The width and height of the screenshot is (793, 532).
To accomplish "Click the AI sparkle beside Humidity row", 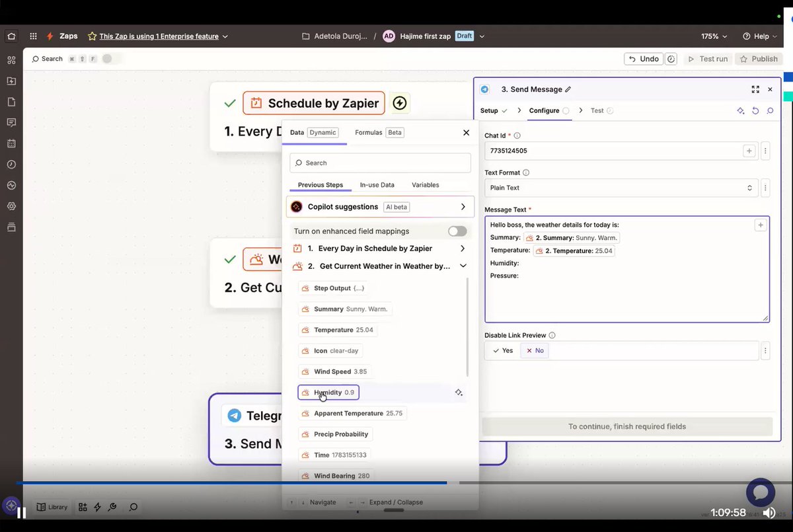I will click(459, 393).
